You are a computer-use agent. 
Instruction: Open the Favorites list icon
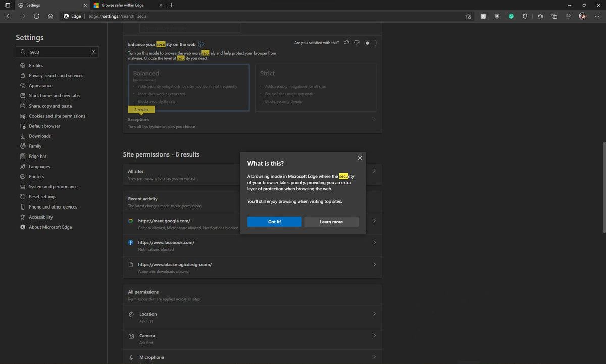click(540, 16)
